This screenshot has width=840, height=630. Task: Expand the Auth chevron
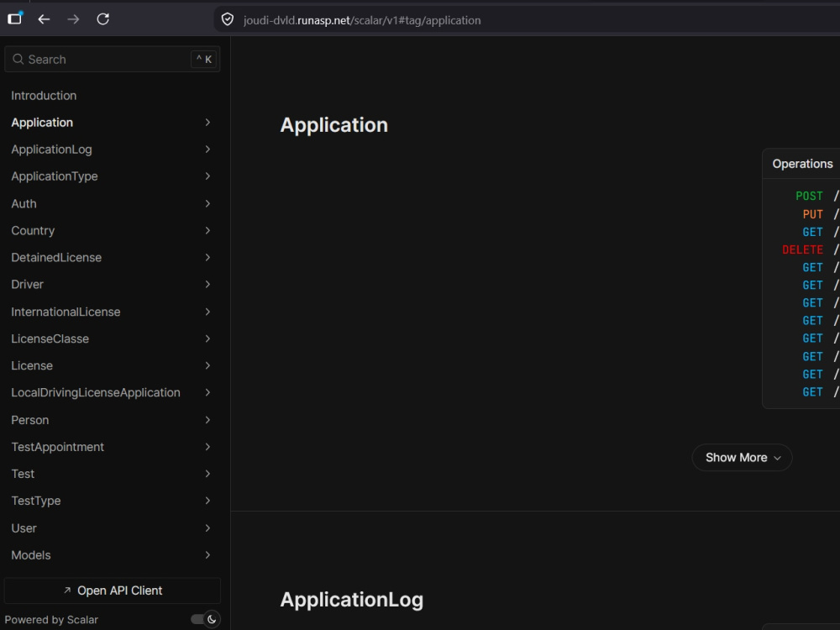point(207,203)
